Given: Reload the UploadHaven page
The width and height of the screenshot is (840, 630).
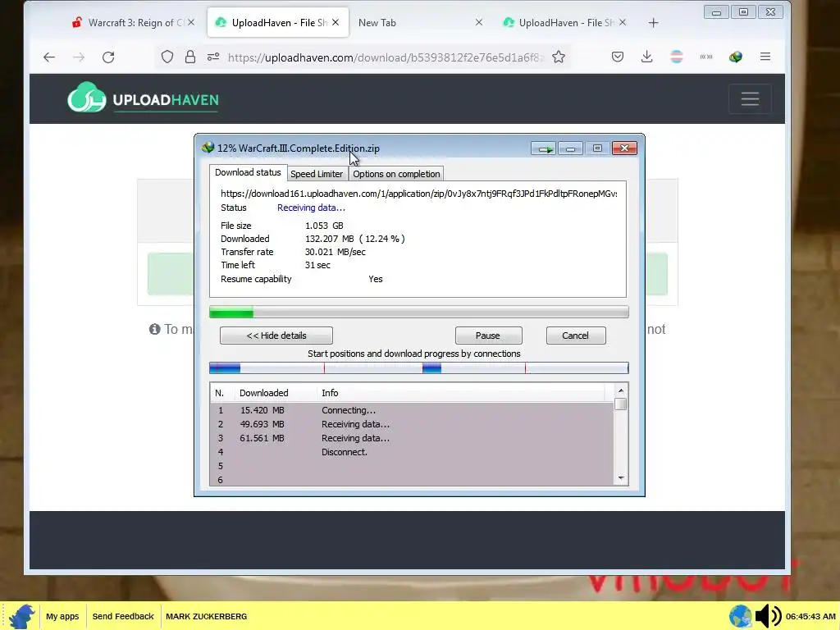Looking at the screenshot, I should 108,57.
